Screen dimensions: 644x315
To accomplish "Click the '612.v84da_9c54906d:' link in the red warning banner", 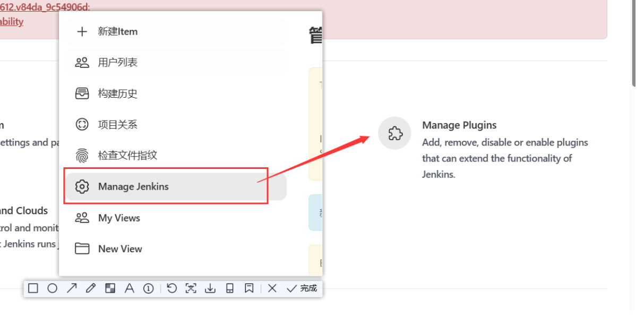I will (45, 6).
